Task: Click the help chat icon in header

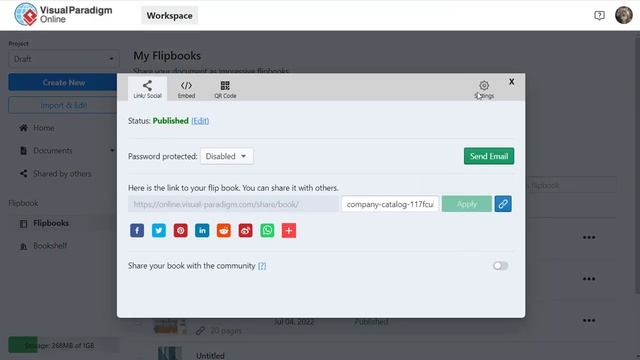Action: (599, 16)
